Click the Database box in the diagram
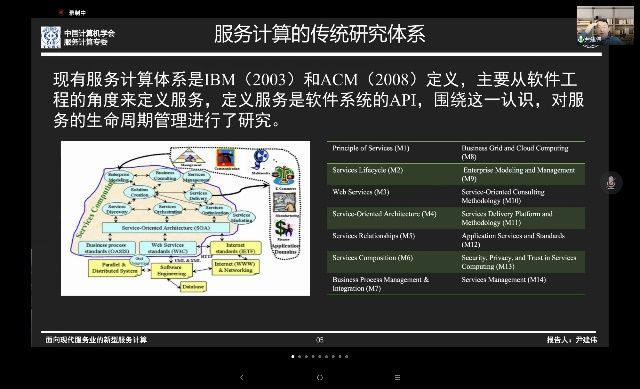The width and height of the screenshot is (640, 389). 193,287
